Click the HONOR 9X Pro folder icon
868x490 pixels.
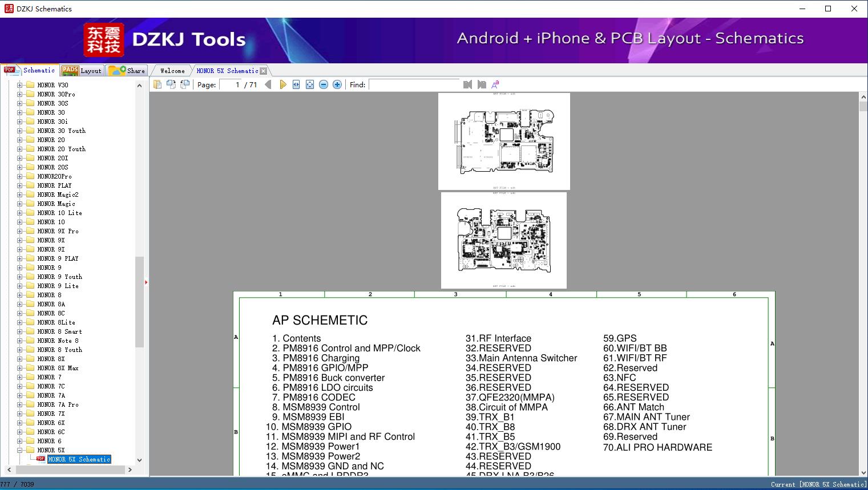tap(30, 231)
